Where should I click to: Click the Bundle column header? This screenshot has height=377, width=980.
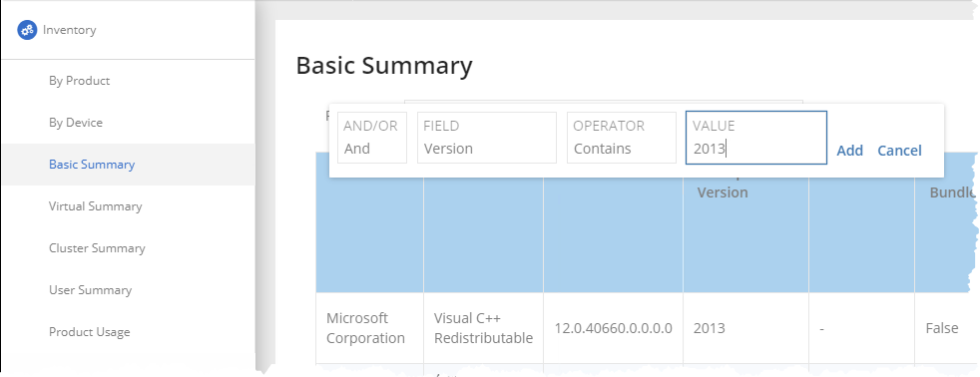[952, 192]
